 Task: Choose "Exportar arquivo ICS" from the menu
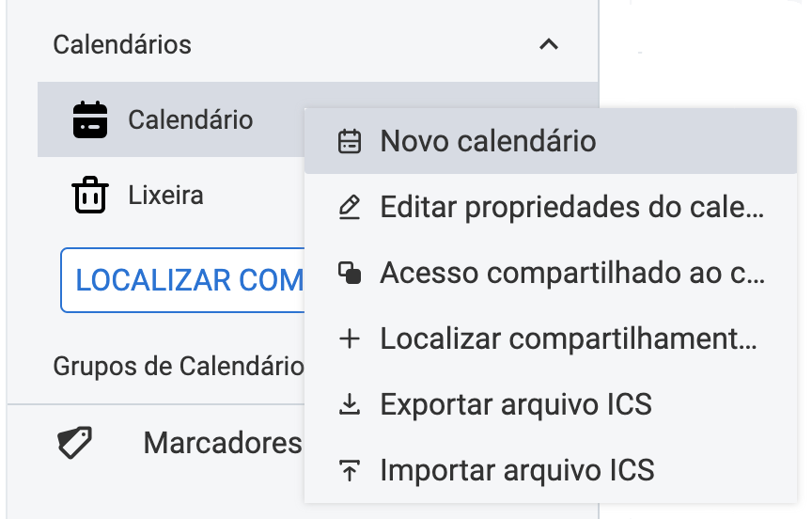[515, 404]
